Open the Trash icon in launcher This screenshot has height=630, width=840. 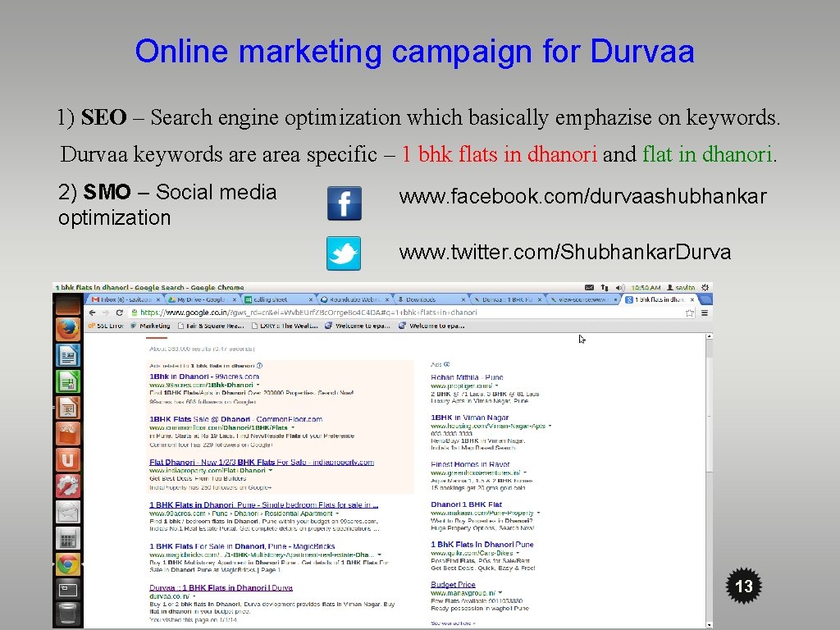click(68, 615)
